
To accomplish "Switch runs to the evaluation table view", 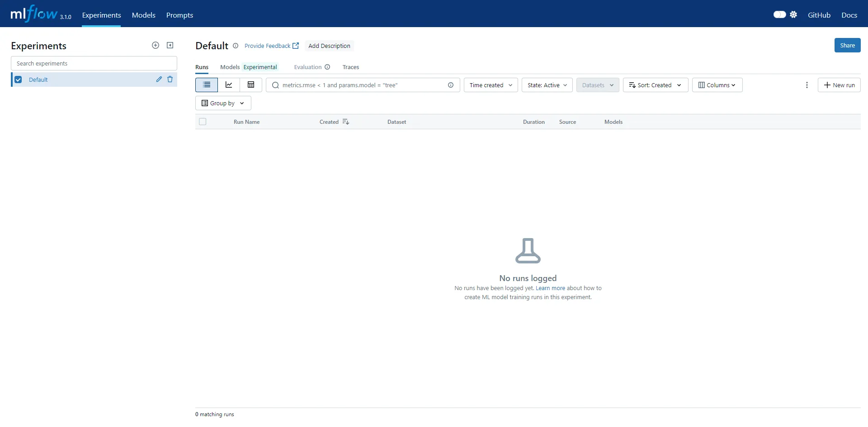I will 250,84.
